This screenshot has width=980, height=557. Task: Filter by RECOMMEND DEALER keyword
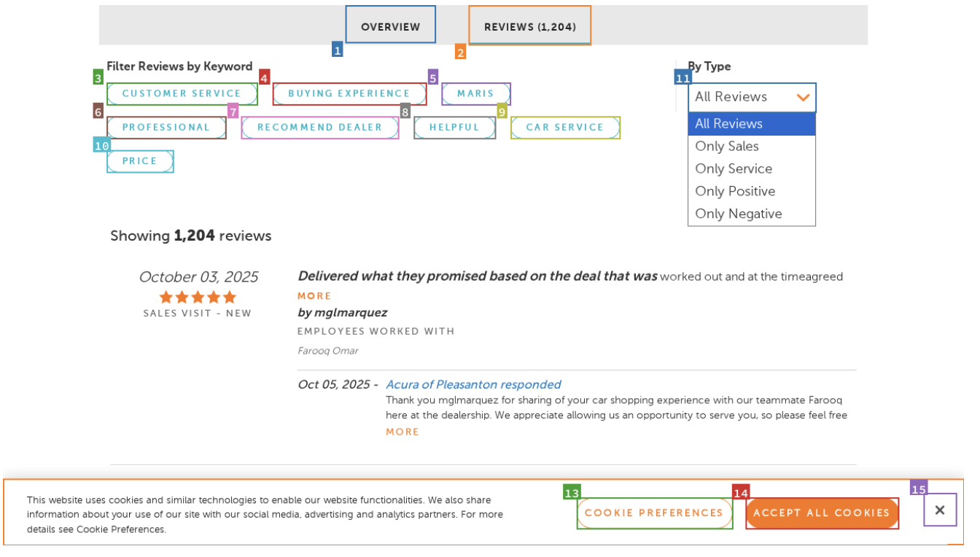click(319, 127)
